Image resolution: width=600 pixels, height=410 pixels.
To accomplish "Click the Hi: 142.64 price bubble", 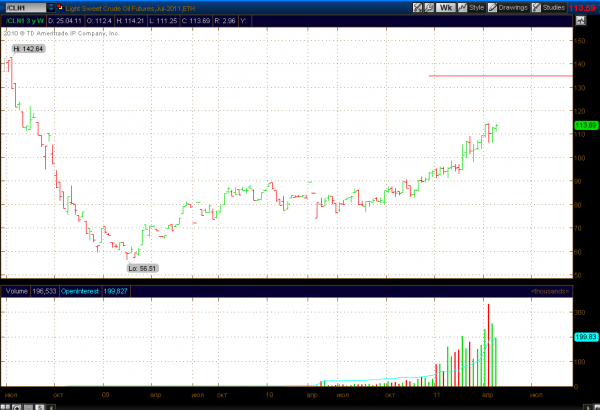I will click(x=29, y=49).
